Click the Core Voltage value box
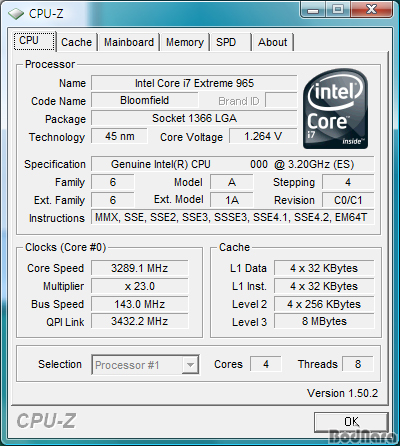Viewport: 400px width, 446px height. point(263,136)
